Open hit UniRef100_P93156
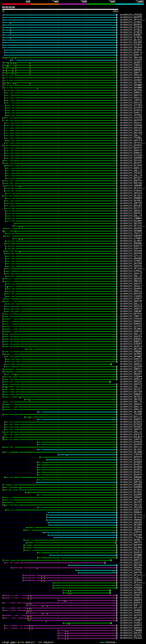 131,15
